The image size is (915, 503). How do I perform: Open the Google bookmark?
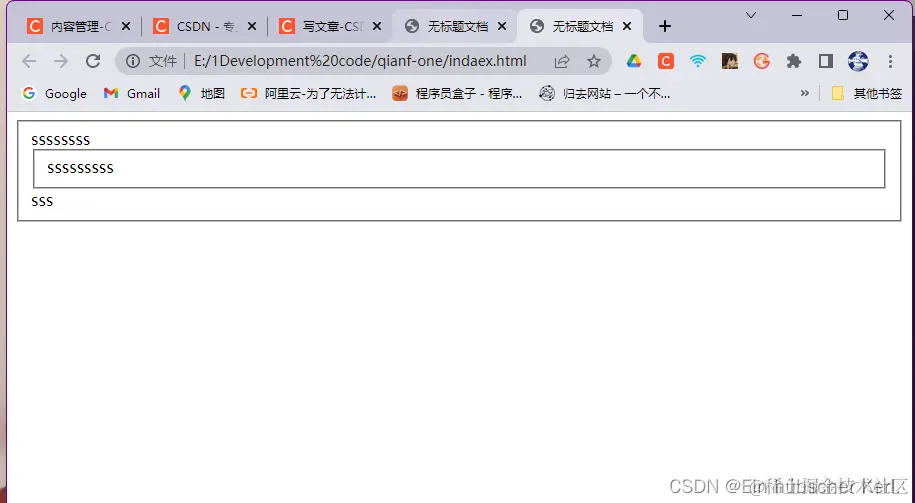pos(54,93)
